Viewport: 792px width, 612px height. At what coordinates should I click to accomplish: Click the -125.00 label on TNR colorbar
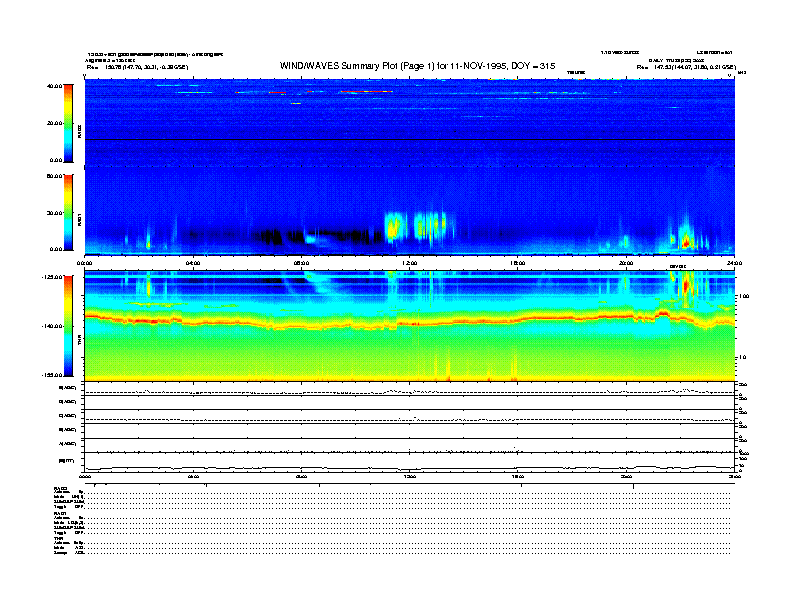(x=52, y=277)
